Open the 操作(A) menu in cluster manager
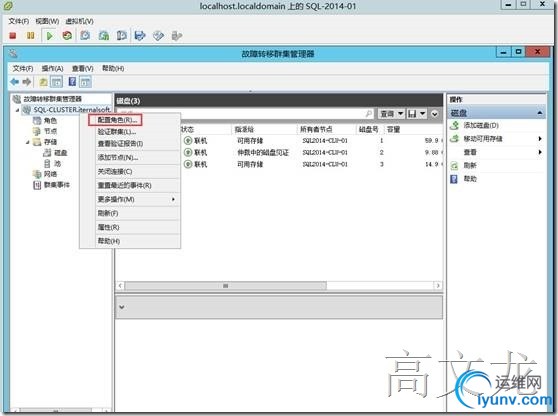This screenshot has width=558, height=416. (52, 68)
